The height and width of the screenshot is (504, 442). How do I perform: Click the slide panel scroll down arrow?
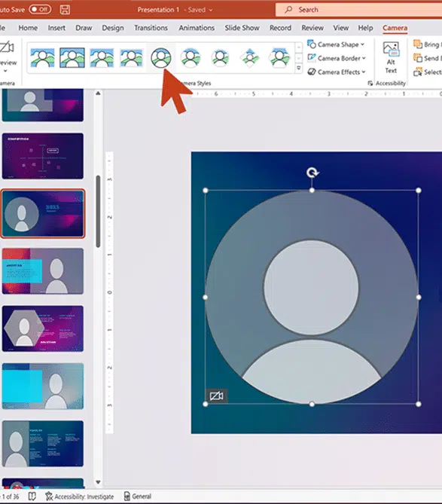tap(98, 482)
